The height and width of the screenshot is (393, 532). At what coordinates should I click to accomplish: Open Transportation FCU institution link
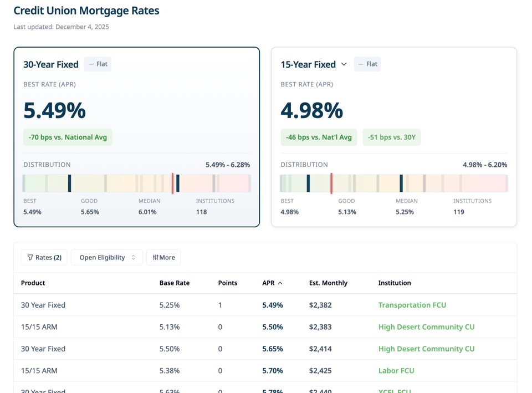(x=412, y=305)
